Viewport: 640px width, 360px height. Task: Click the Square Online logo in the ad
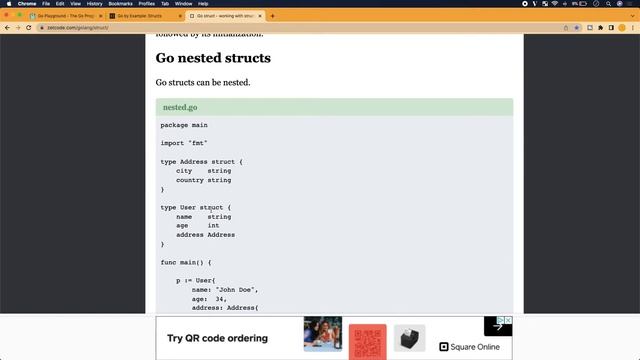(x=469, y=347)
